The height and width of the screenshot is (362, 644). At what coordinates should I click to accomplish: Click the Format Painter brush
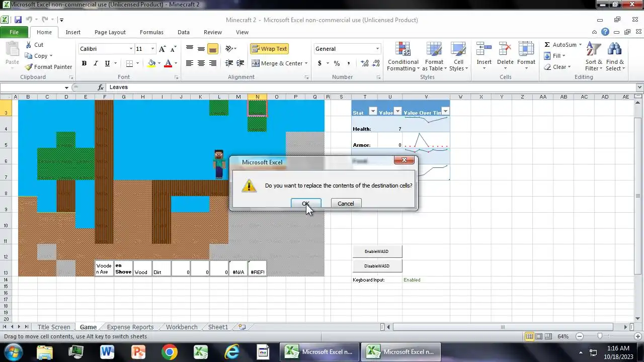click(x=28, y=67)
